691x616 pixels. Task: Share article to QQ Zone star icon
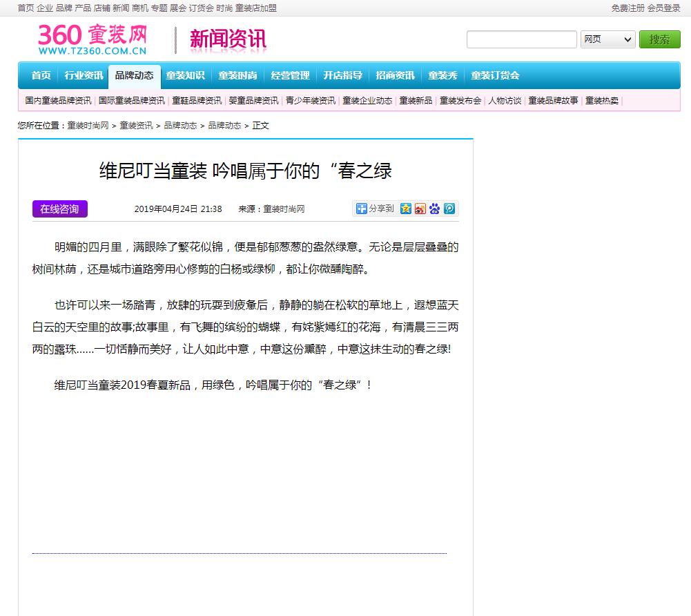click(x=405, y=209)
